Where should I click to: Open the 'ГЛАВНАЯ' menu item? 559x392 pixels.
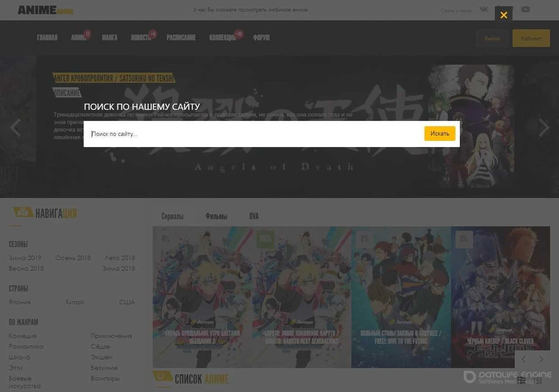[x=47, y=37]
